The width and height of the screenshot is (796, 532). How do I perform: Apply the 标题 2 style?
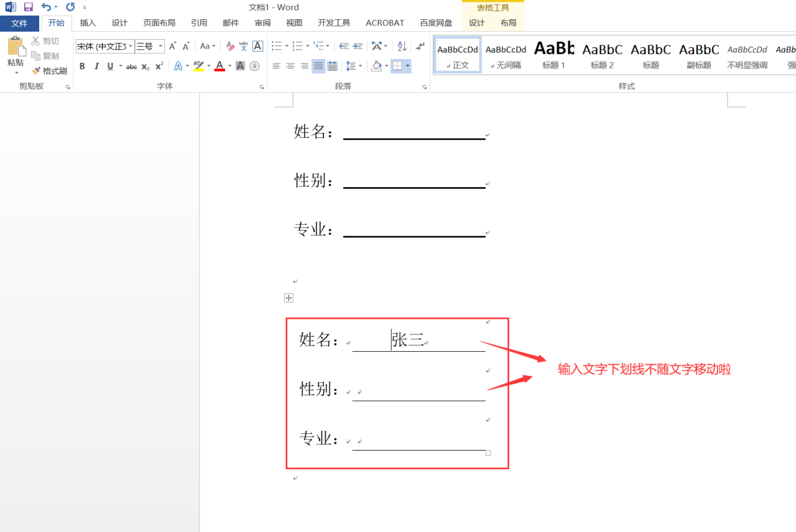pyautogui.click(x=602, y=55)
